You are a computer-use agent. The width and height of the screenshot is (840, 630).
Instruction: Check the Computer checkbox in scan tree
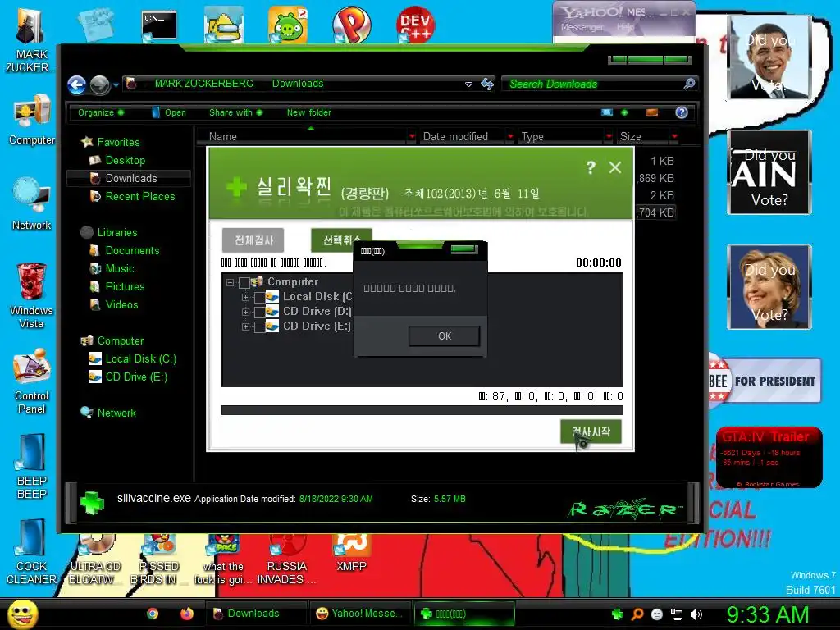244,282
